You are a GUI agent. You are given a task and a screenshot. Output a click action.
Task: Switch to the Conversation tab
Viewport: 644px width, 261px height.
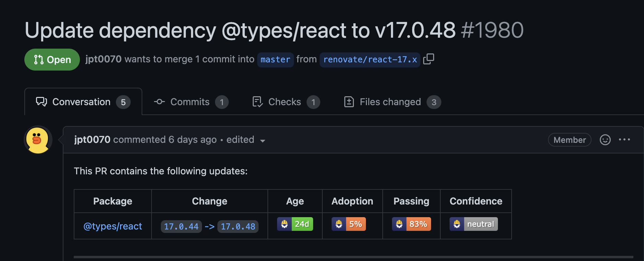[x=83, y=102]
